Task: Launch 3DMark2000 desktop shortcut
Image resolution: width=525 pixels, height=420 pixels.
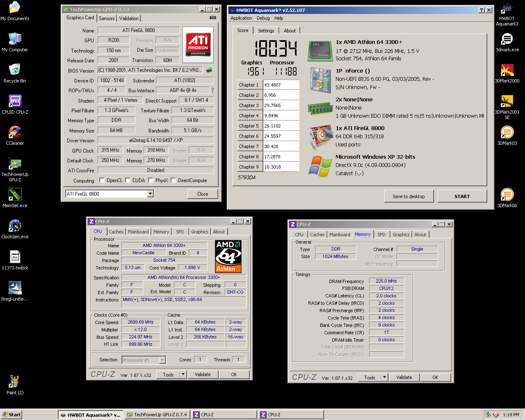Action: click(507, 73)
